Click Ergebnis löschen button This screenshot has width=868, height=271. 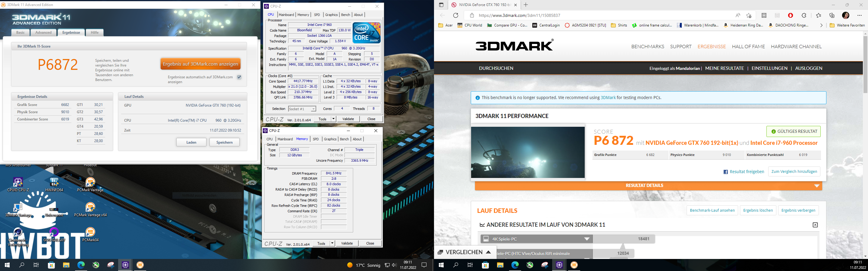click(758, 210)
